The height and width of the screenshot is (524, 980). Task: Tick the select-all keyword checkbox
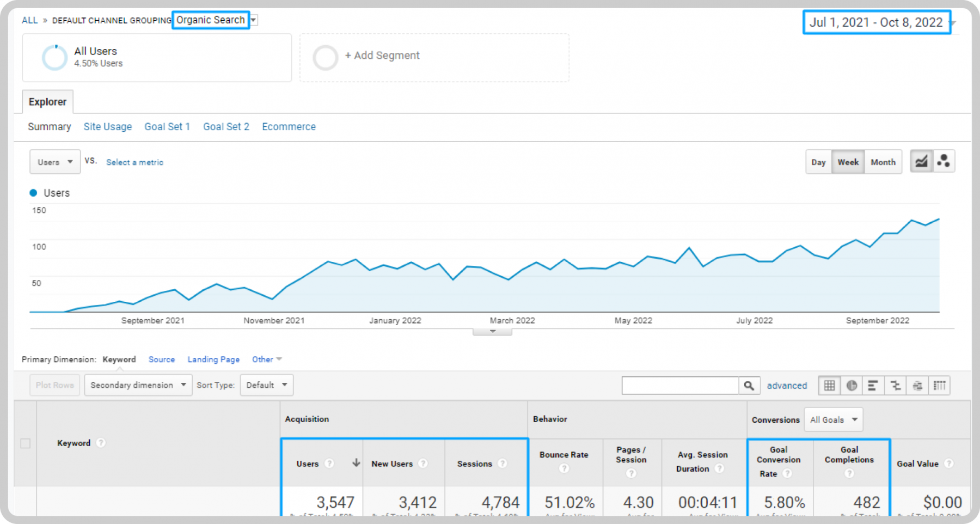pos(25,443)
